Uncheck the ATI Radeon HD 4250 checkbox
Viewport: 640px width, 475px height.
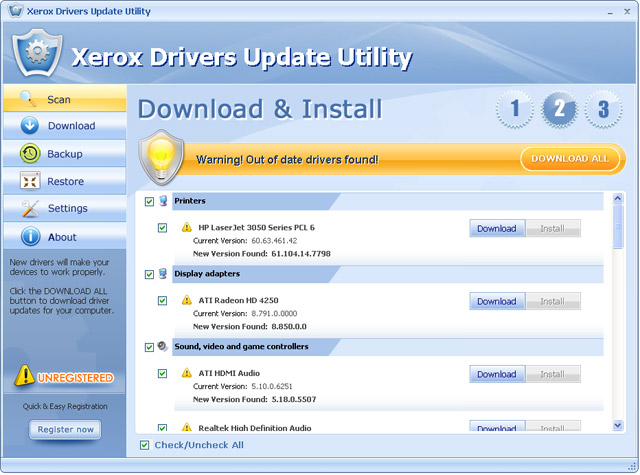162,301
